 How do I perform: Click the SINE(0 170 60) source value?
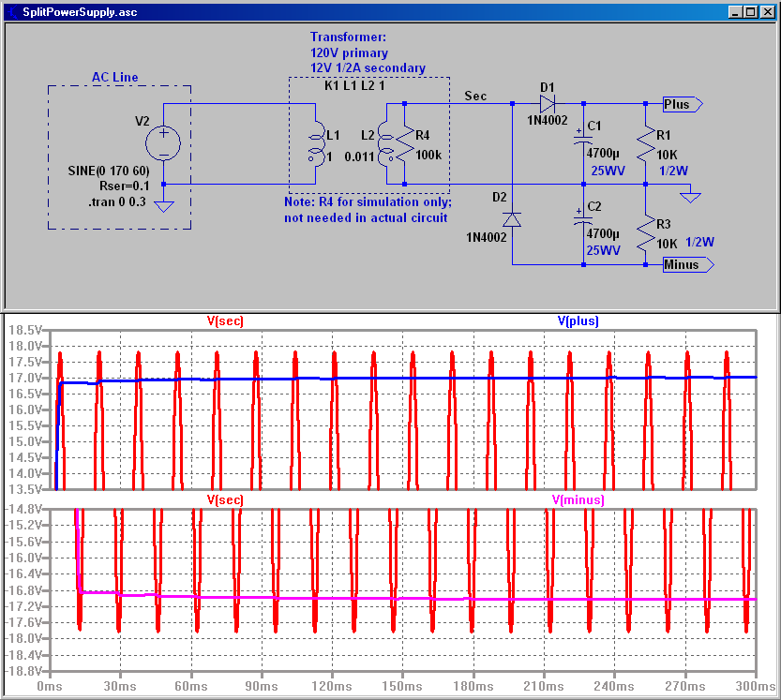(x=109, y=171)
